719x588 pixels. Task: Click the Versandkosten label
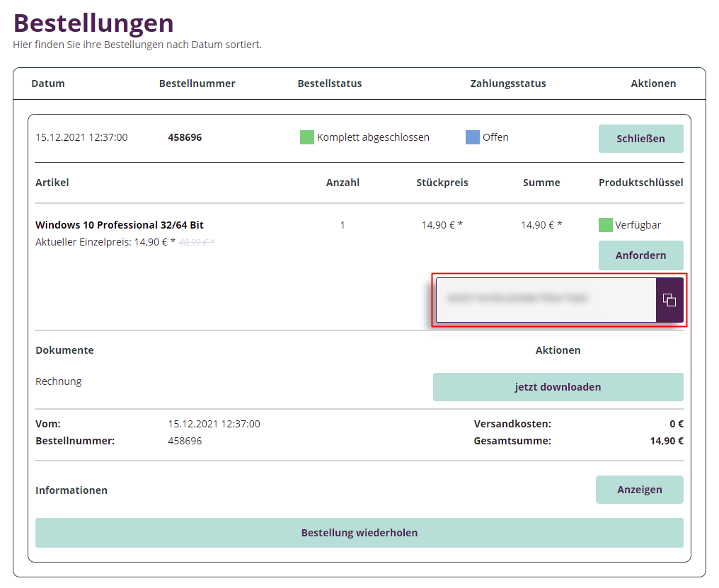click(x=512, y=425)
